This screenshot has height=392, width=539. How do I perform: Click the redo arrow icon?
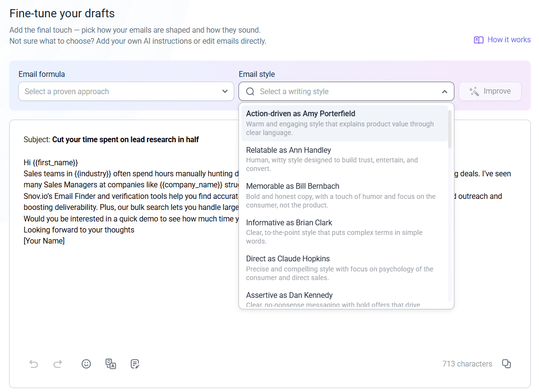58,364
